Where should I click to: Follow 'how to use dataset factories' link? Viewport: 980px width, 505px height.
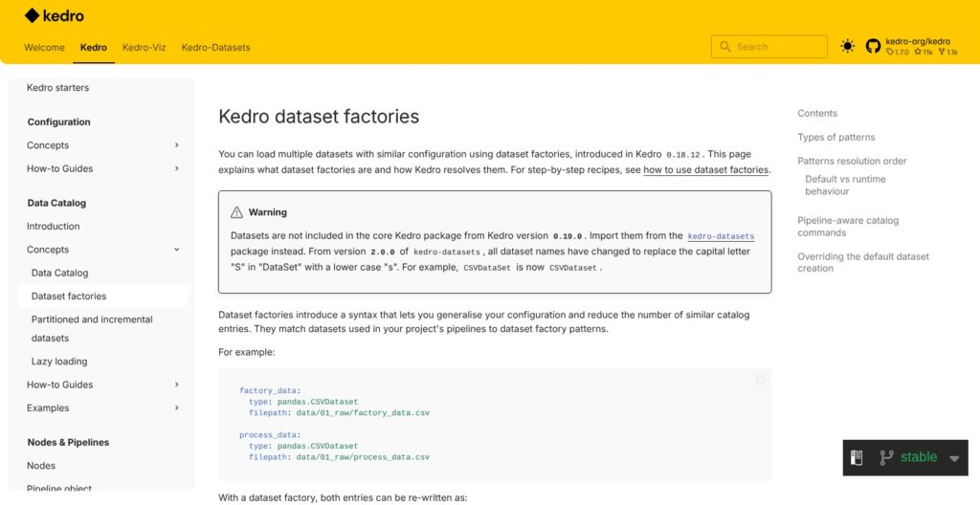click(x=705, y=170)
